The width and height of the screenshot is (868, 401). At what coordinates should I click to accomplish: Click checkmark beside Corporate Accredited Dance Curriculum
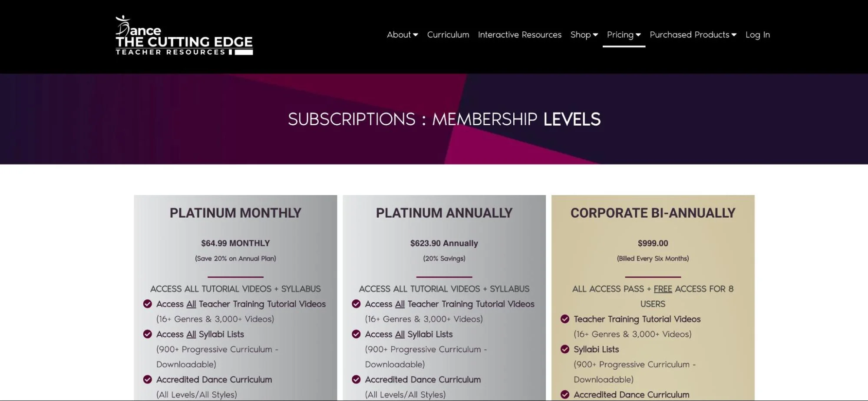point(565,394)
